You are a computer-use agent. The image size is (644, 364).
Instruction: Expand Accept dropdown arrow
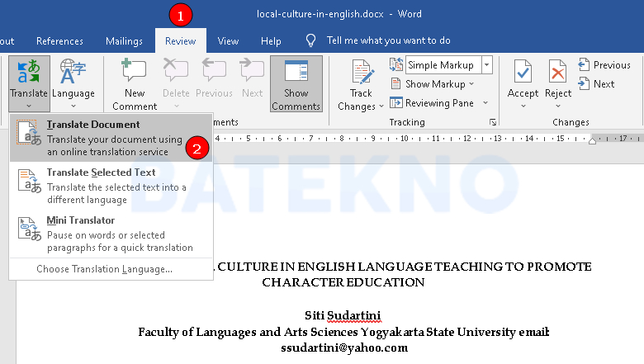tap(523, 106)
